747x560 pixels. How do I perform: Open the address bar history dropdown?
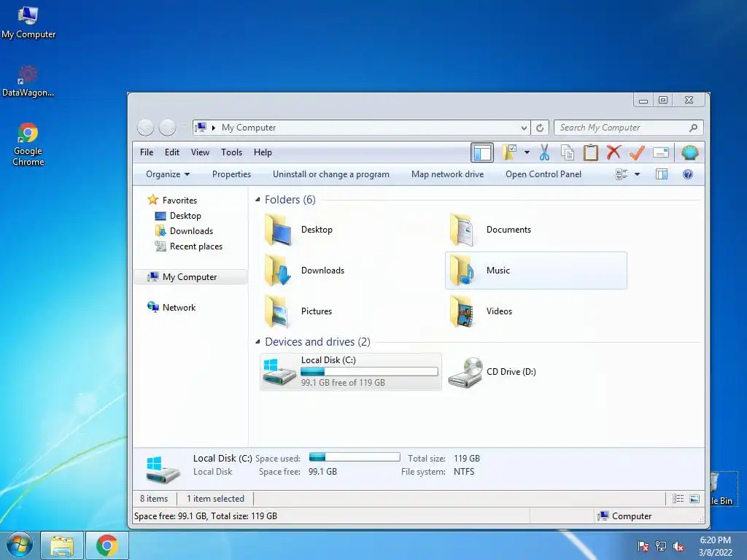click(x=524, y=128)
